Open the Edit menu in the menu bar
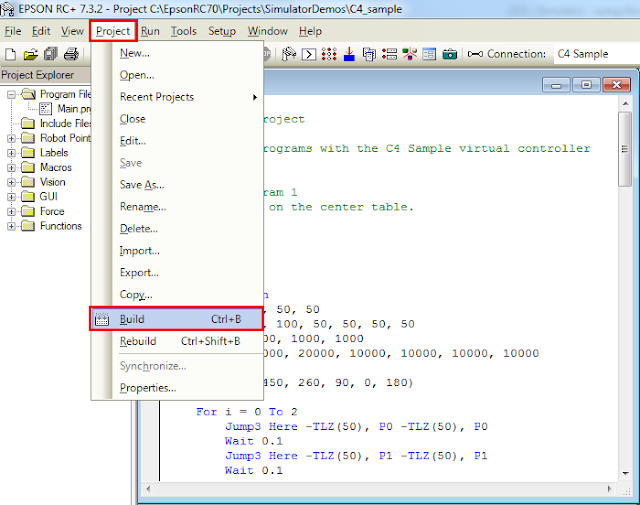 (x=41, y=31)
